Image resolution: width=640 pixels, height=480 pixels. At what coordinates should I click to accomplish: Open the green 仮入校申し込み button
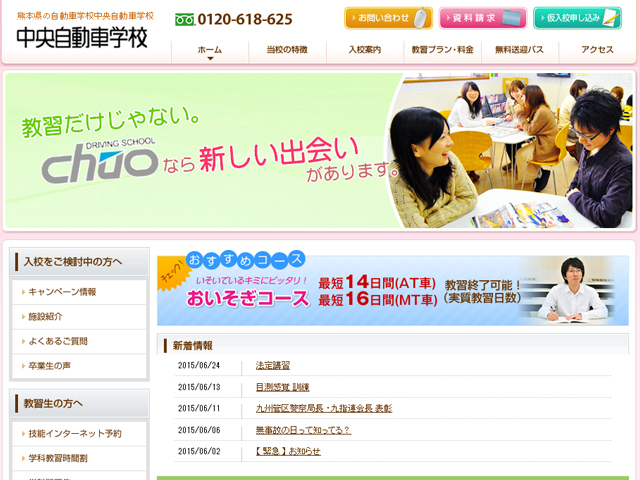click(x=577, y=19)
